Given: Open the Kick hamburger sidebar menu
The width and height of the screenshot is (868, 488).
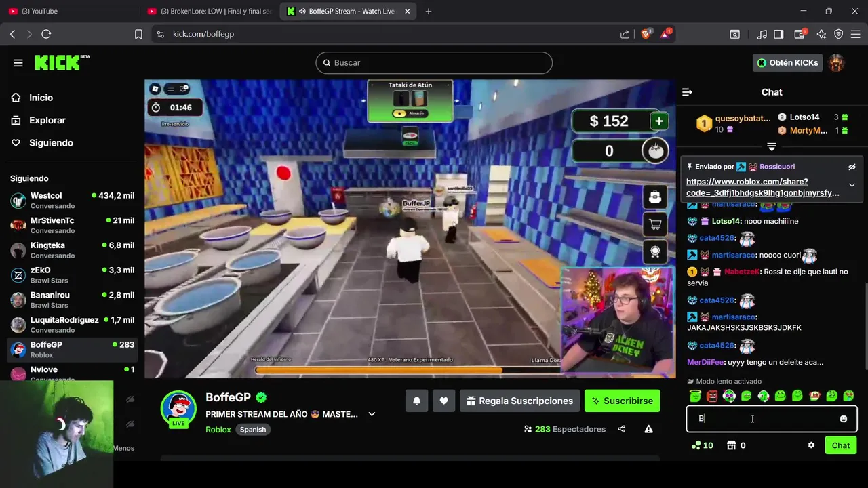Looking at the screenshot, I should pos(18,62).
